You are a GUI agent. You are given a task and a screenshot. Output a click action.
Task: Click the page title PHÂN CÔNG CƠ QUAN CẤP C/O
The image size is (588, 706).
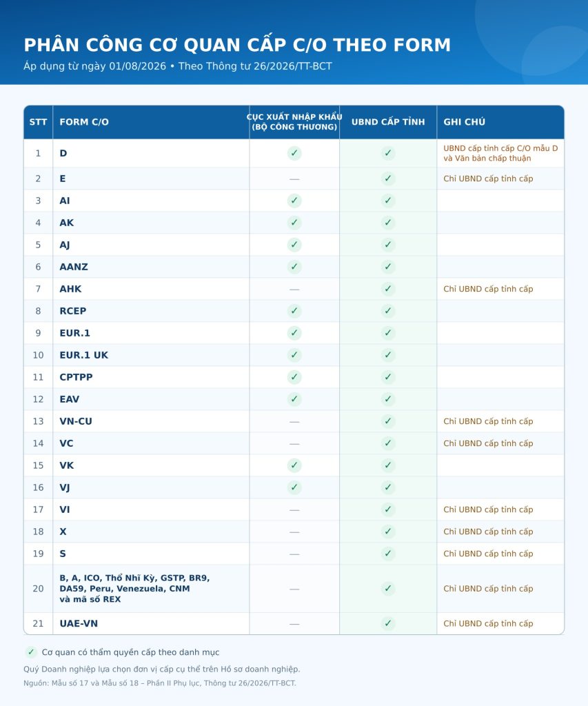click(x=237, y=45)
